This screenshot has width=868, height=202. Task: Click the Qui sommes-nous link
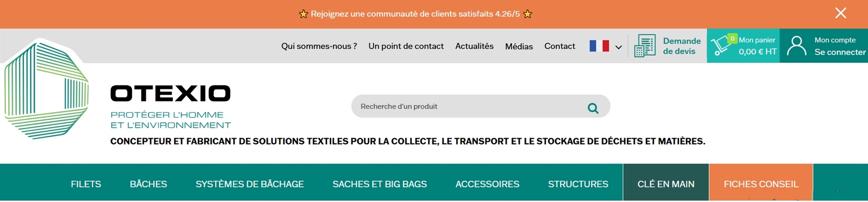pyautogui.click(x=319, y=46)
